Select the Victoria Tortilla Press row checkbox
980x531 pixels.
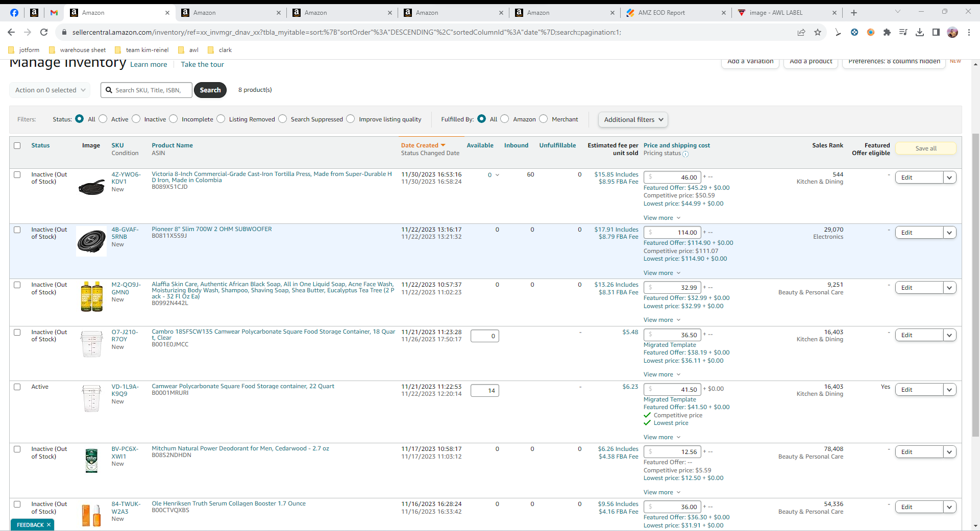17,175
